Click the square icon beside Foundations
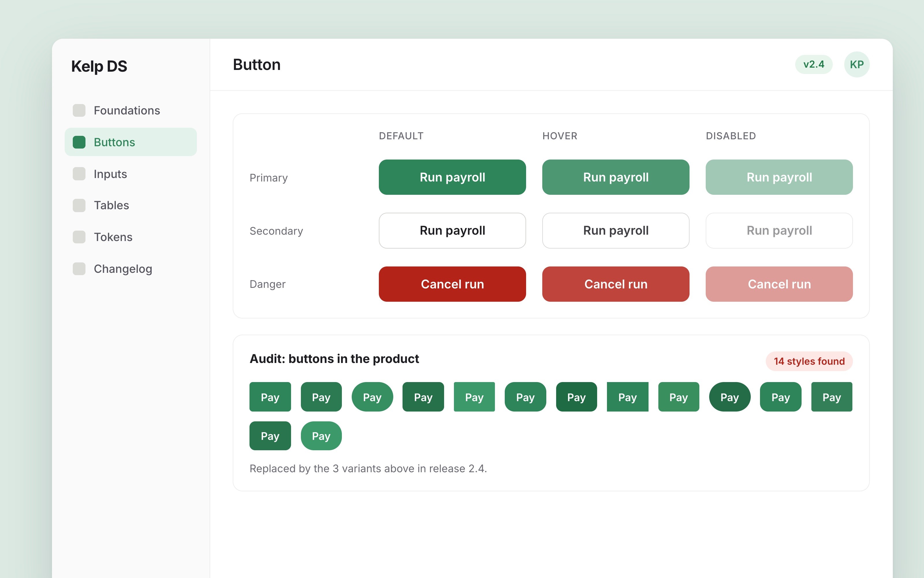 click(79, 110)
